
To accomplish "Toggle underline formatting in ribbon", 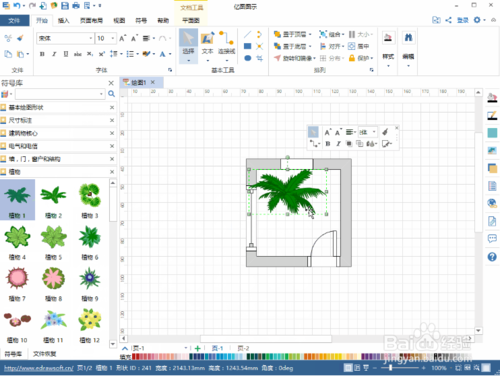I will pyautogui.click(x=66, y=54).
